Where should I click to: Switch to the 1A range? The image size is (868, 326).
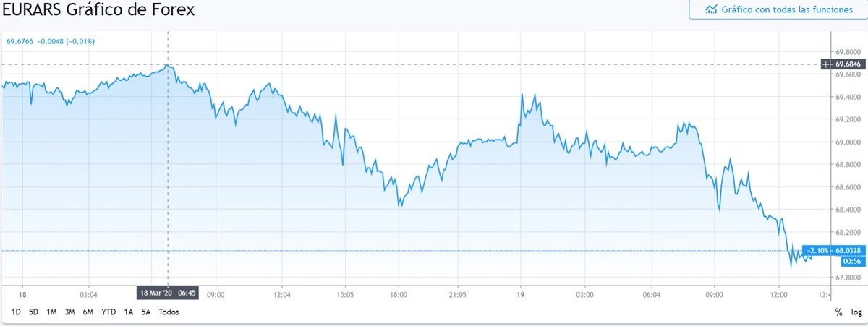[129, 312]
